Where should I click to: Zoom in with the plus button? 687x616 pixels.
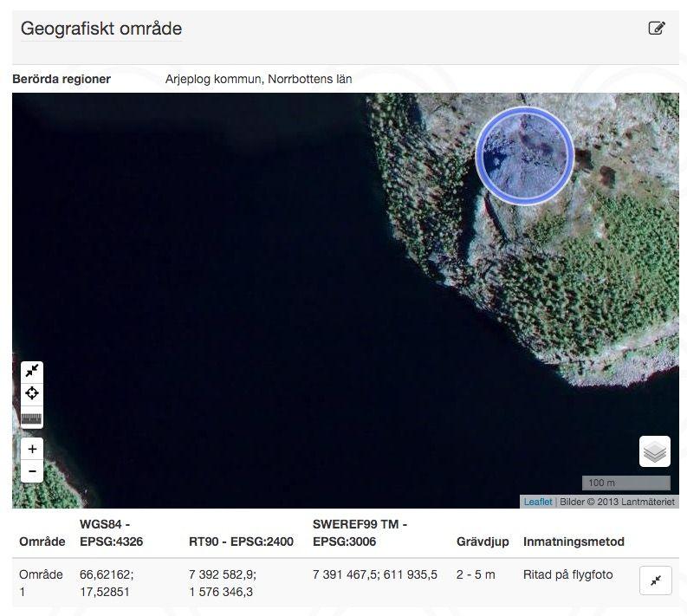(32, 449)
